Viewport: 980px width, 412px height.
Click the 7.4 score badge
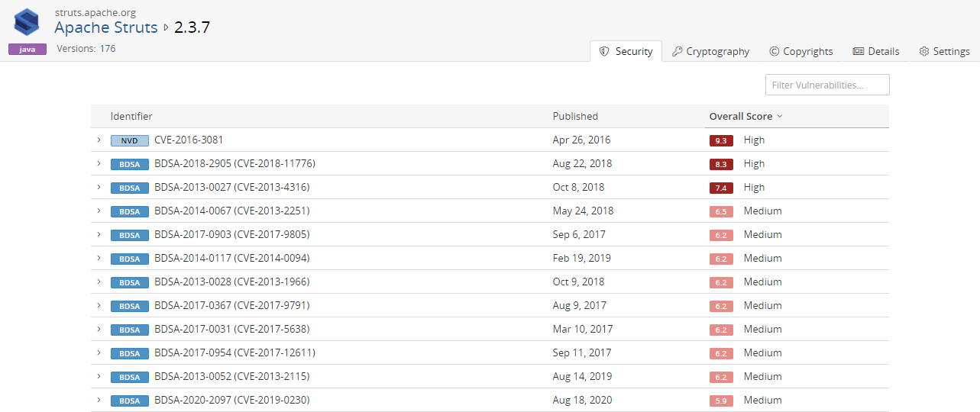click(x=721, y=188)
